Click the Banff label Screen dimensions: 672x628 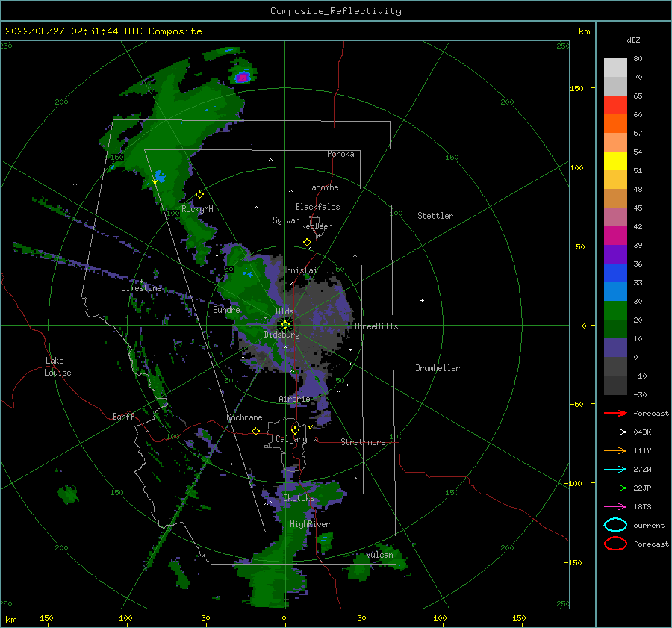123,416
